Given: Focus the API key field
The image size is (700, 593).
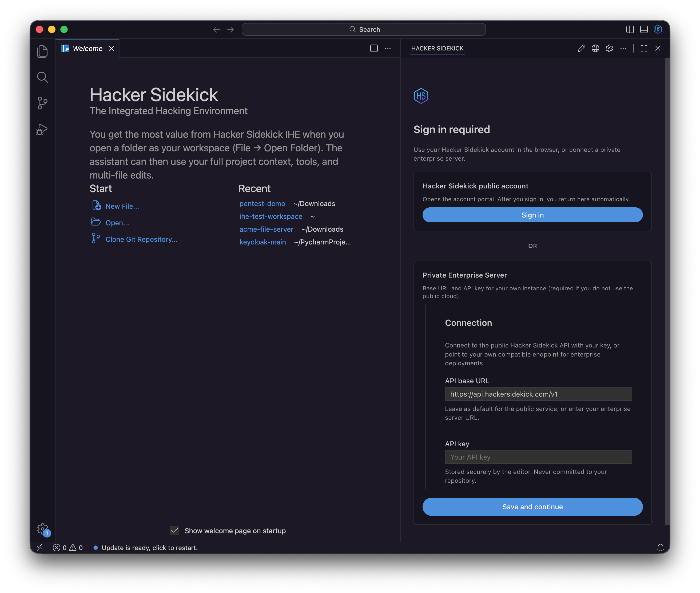Looking at the screenshot, I should click(x=538, y=457).
